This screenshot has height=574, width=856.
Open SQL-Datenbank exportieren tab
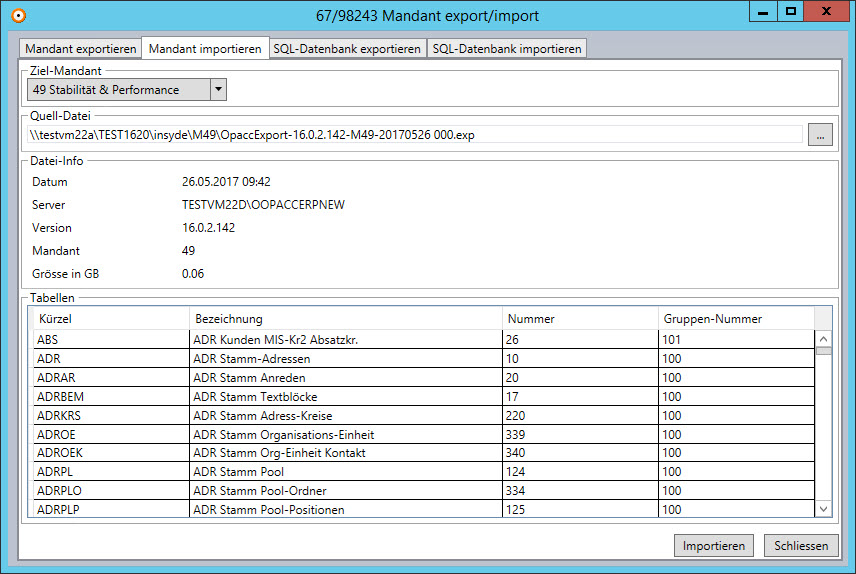347,49
